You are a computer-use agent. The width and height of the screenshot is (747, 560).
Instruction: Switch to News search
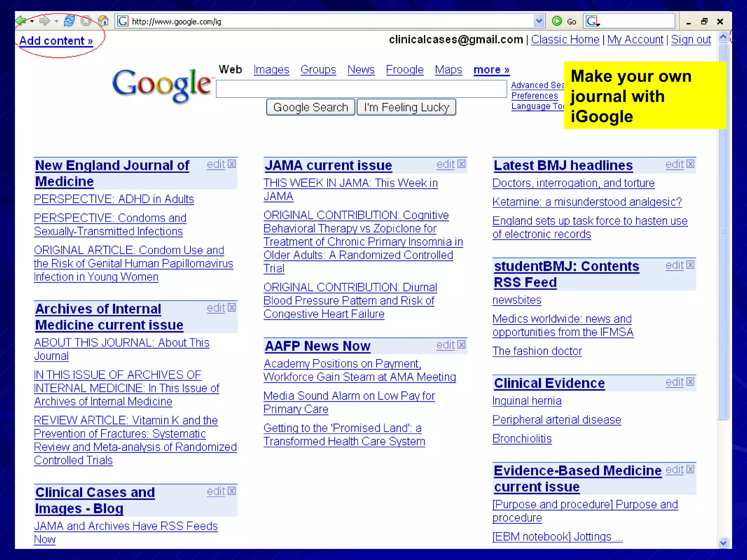click(361, 70)
